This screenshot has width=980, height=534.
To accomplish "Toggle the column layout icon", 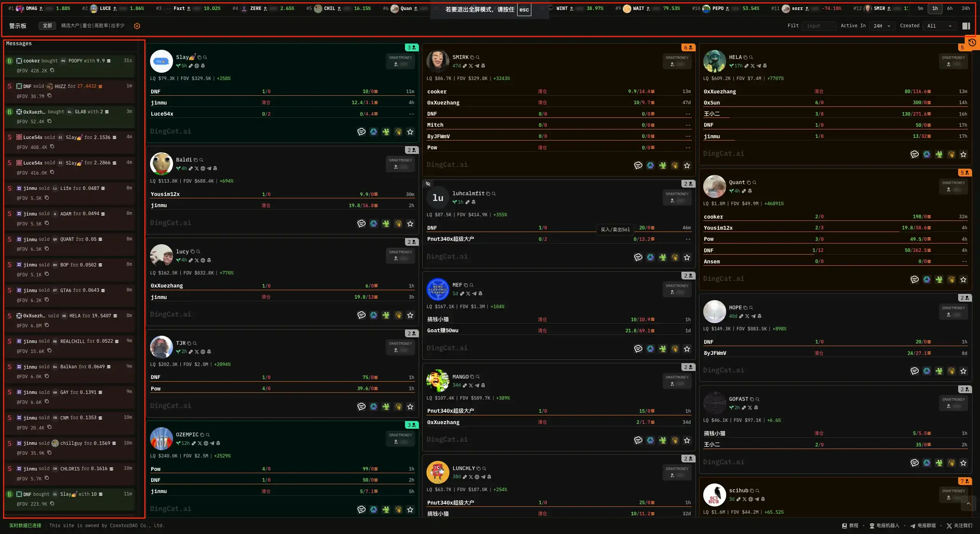I will (x=966, y=26).
